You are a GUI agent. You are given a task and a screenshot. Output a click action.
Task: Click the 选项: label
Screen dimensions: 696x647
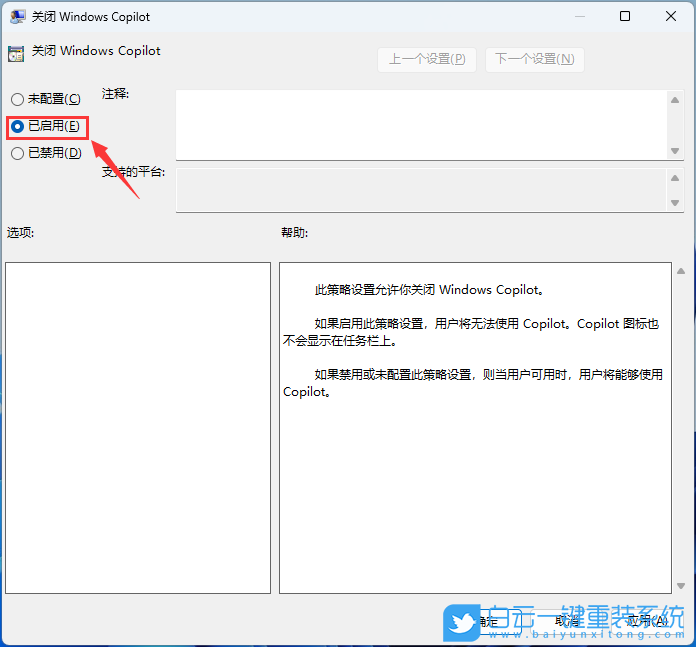[x=20, y=232]
